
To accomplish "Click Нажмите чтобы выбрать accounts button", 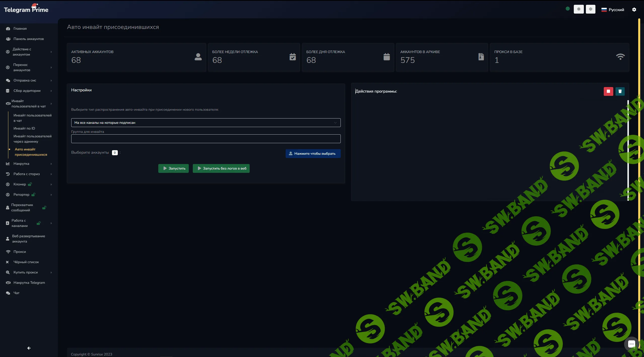I will pos(313,153).
